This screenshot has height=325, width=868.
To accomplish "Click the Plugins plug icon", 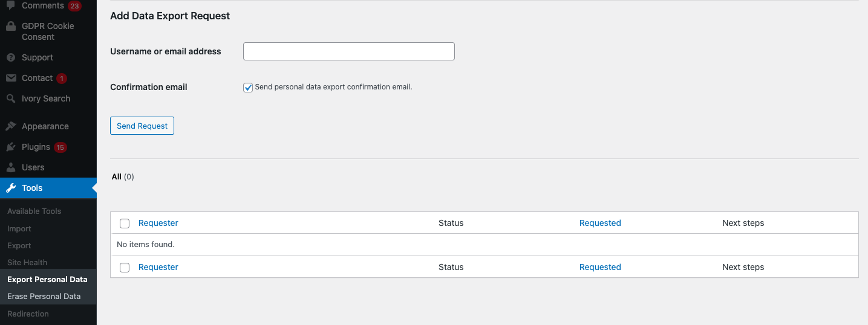I will (11, 147).
